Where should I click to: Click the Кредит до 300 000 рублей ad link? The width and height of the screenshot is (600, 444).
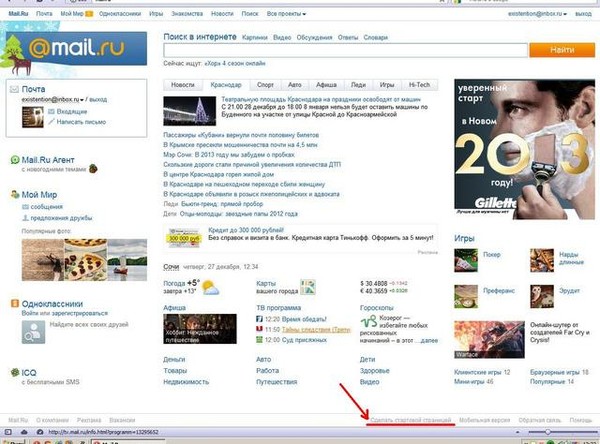click(246, 230)
